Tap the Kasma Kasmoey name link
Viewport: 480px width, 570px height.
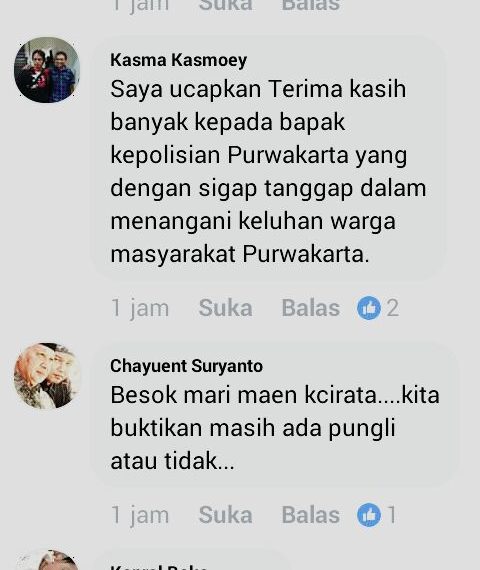(x=179, y=60)
